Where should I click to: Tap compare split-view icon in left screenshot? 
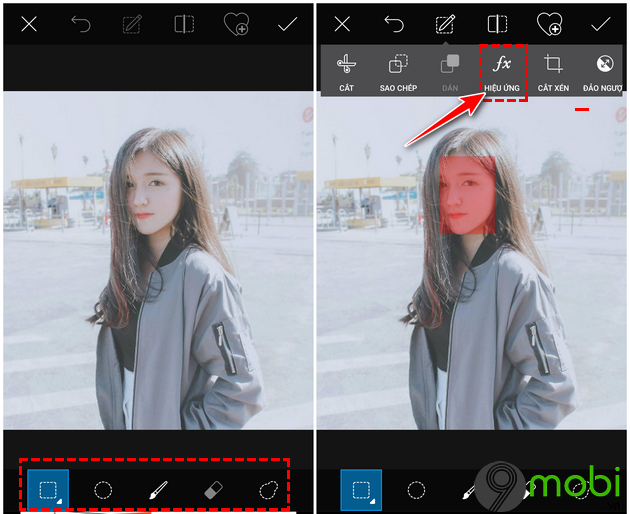[184, 24]
